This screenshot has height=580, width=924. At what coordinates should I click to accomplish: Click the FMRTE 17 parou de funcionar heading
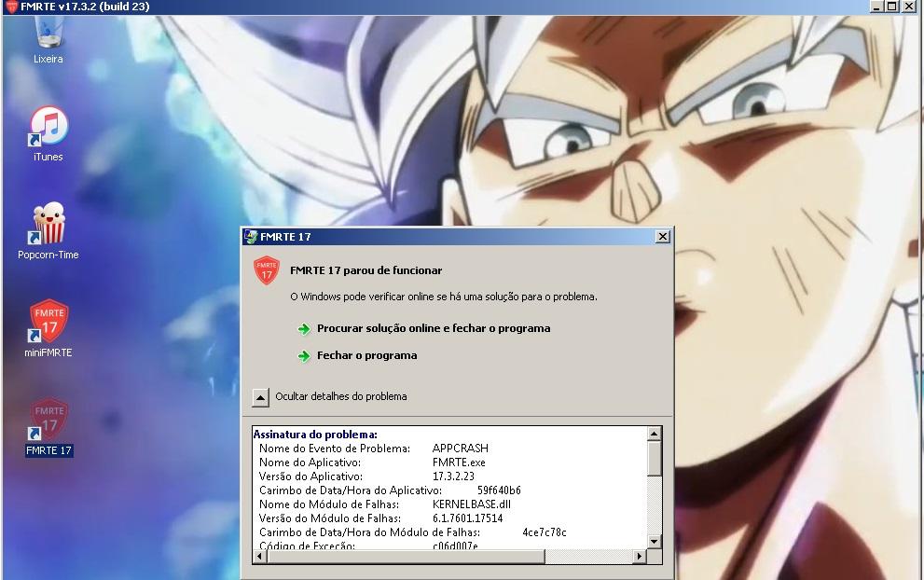[x=365, y=270]
